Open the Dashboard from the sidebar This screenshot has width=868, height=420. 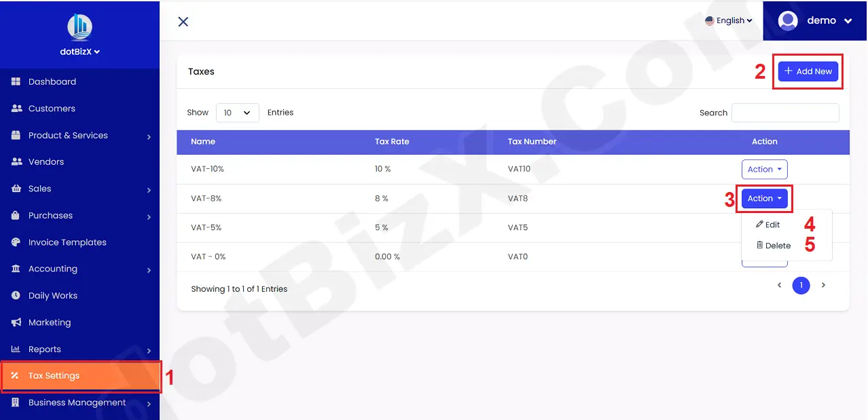(51, 81)
